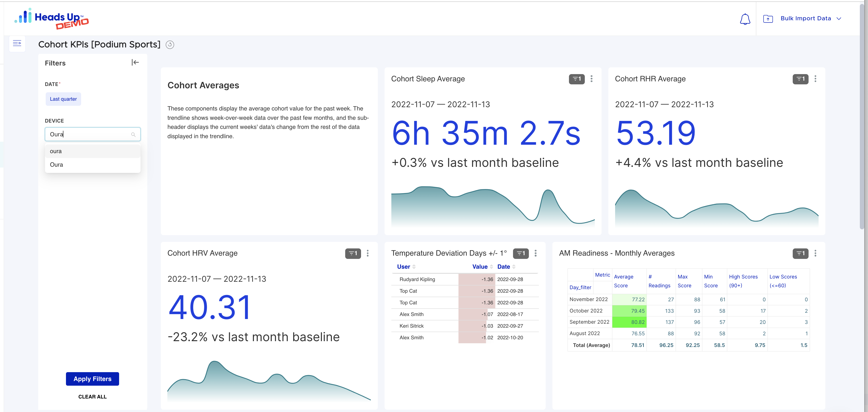Viewport: 868px width, 412px height.
Task: Select the November 2022 row label
Action: pos(588,299)
